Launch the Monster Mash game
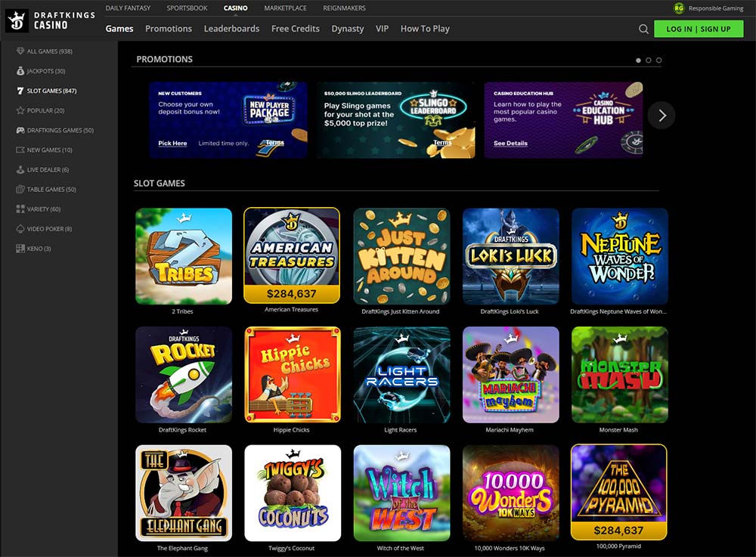The image size is (756, 557). tap(620, 375)
